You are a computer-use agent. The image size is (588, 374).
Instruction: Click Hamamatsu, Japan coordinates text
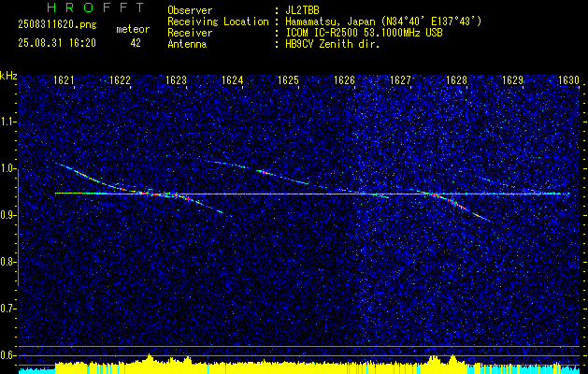[383, 22]
